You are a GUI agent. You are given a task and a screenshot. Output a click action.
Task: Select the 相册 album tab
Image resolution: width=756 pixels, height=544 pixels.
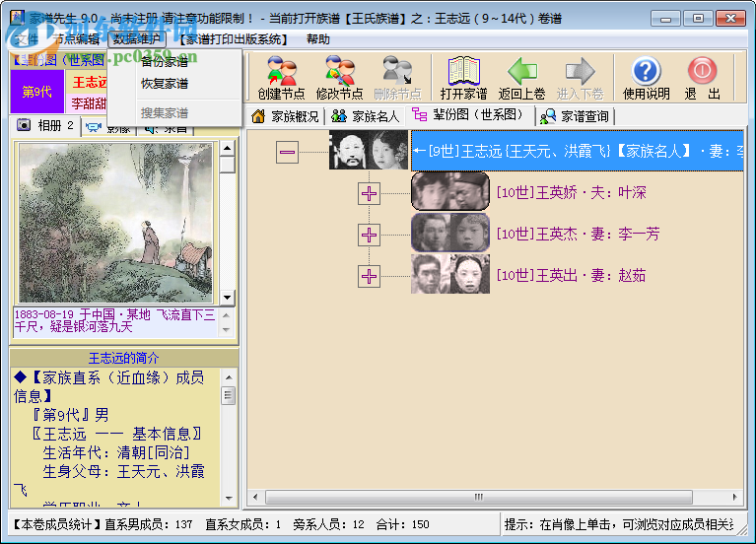coord(45,125)
